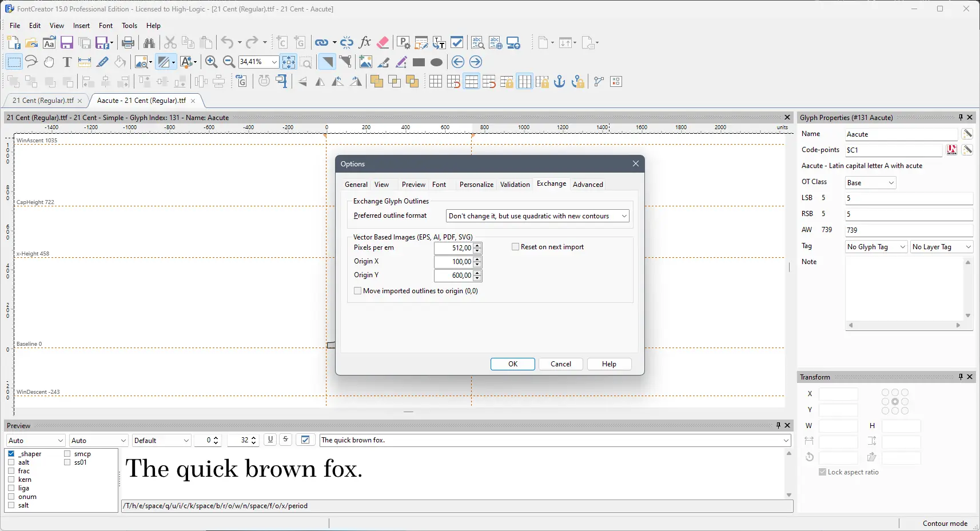980x531 pixels.
Task: Click the Find binoculars icon
Action: pyautogui.click(x=149, y=43)
